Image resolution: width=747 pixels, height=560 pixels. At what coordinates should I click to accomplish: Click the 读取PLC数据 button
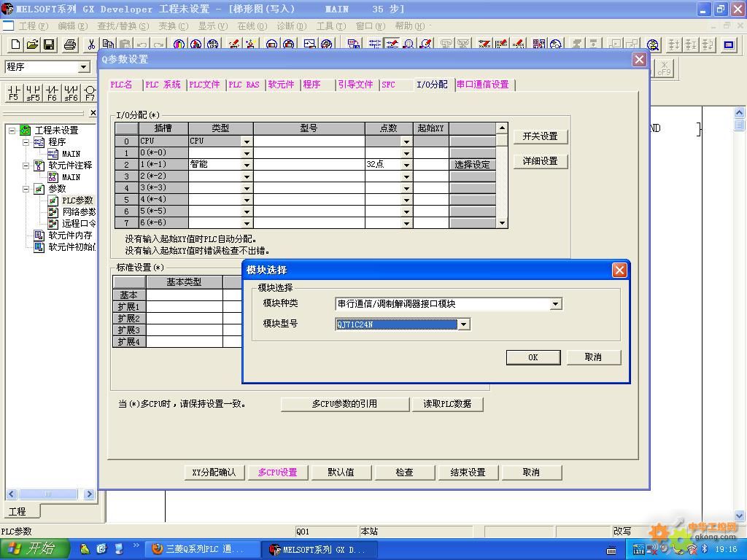point(447,404)
